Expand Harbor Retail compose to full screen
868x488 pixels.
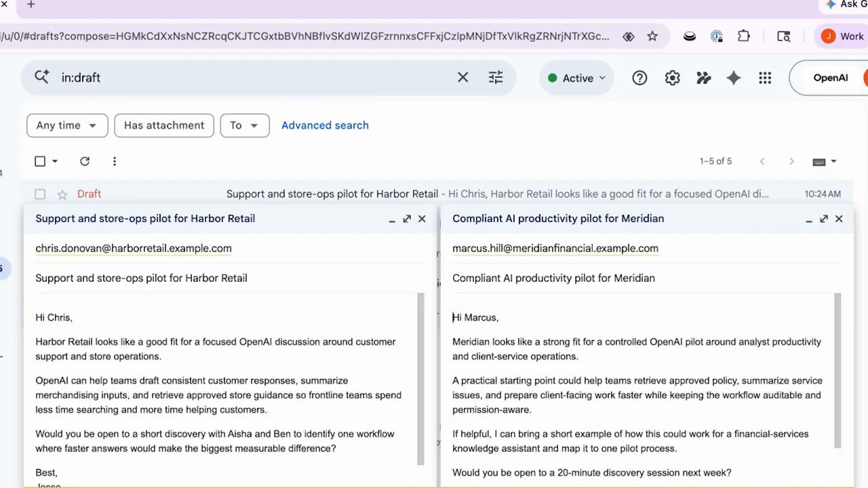(x=407, y=218)
